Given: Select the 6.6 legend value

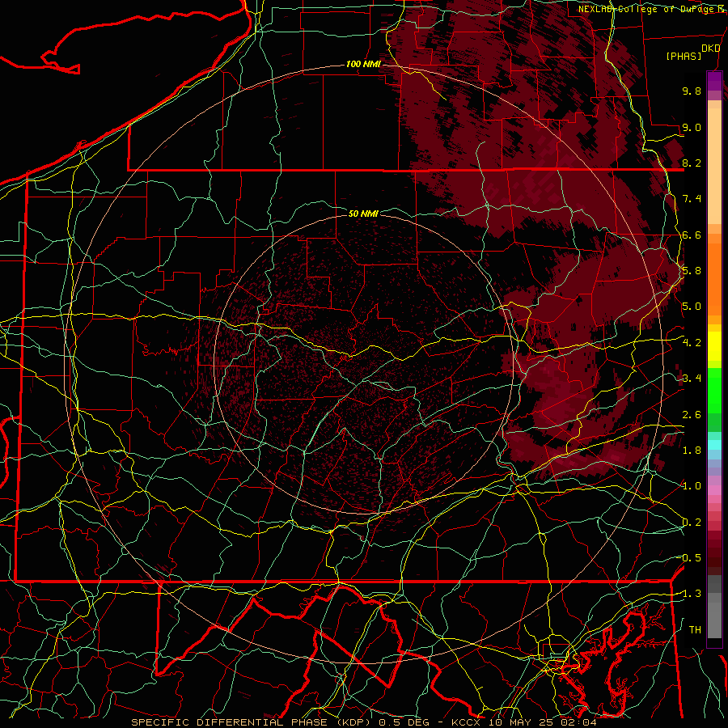Looking at the screenshot, I should 692,235.
